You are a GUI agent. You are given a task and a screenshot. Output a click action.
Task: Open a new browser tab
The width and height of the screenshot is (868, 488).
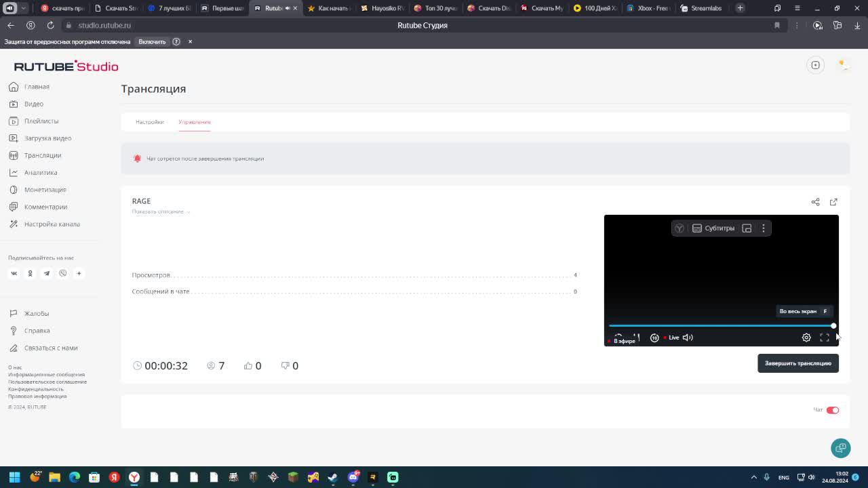(x=740, y=8)
